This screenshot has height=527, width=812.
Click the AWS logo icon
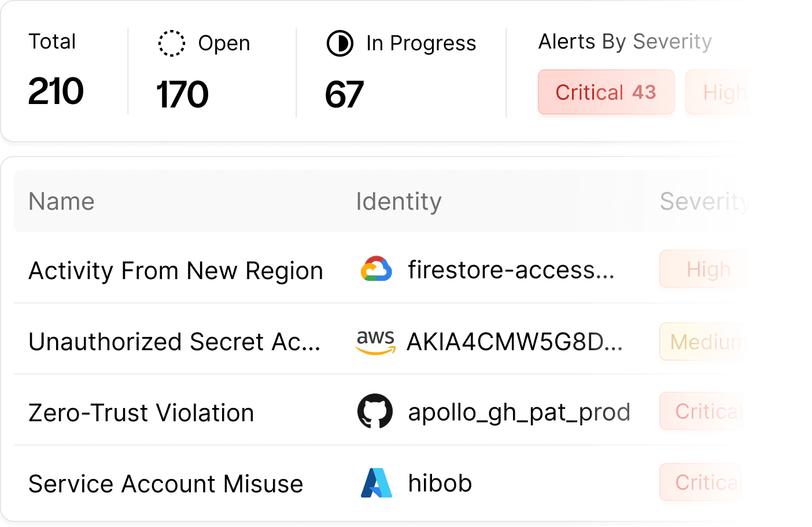point(376,342)
